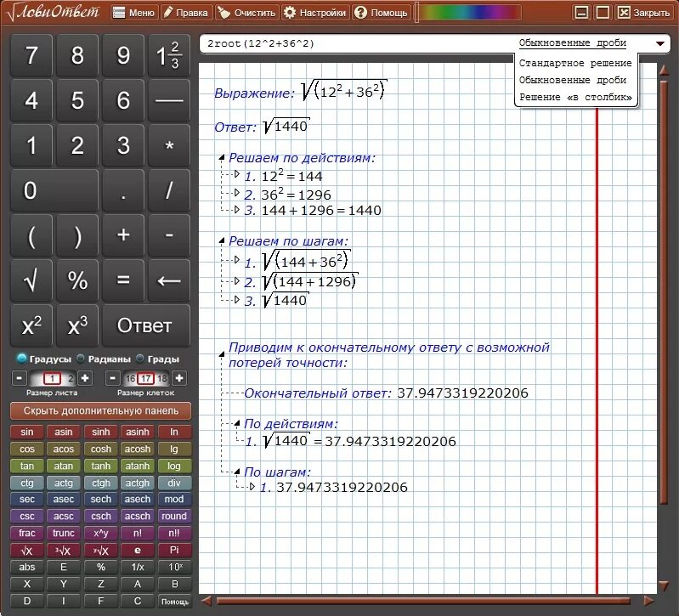Click the decimal point key
The width and height of the screenshot is (679, 616).
pos(123,190)
